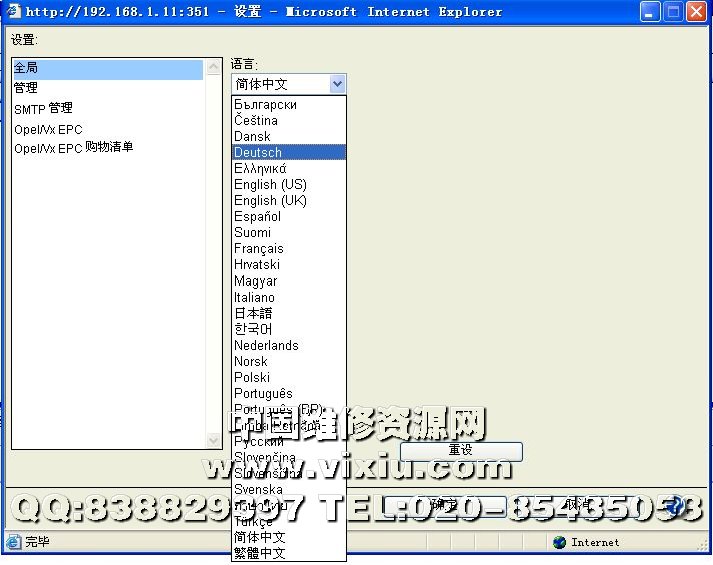Choose Türkçe from the language list
This screenshot has width=713, height=565.
click(x=289, y=521)
